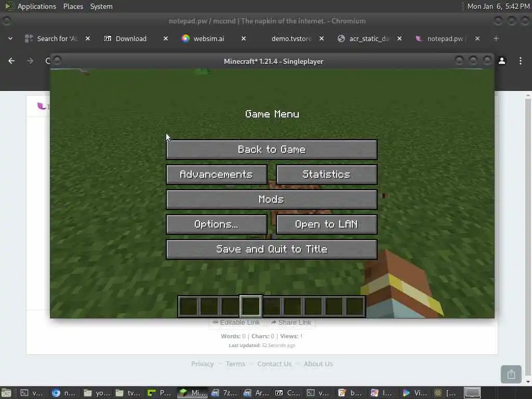532x399 pixels.
Task: Click the date and time clock
Action: [498, 6]
